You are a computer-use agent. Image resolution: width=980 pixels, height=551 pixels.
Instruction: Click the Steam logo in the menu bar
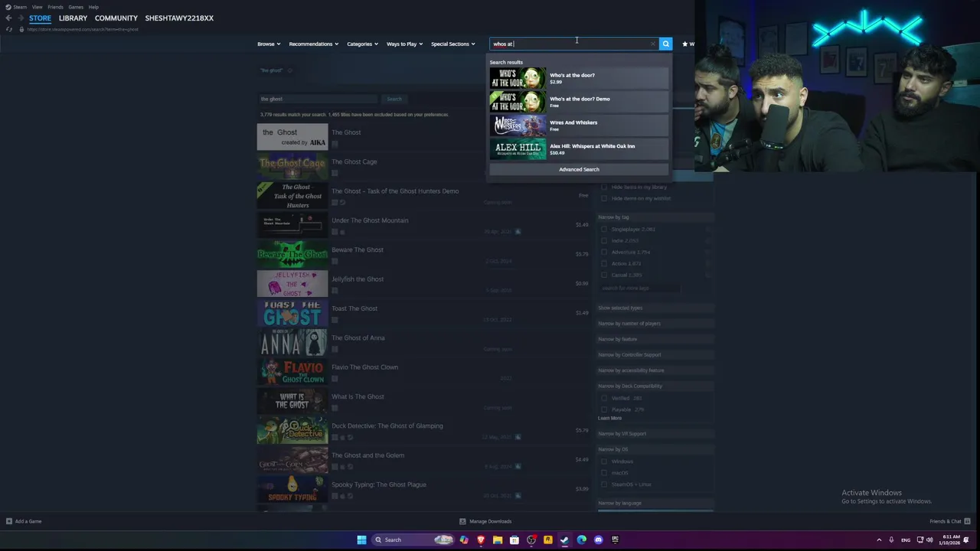click(x=8, y=7)
